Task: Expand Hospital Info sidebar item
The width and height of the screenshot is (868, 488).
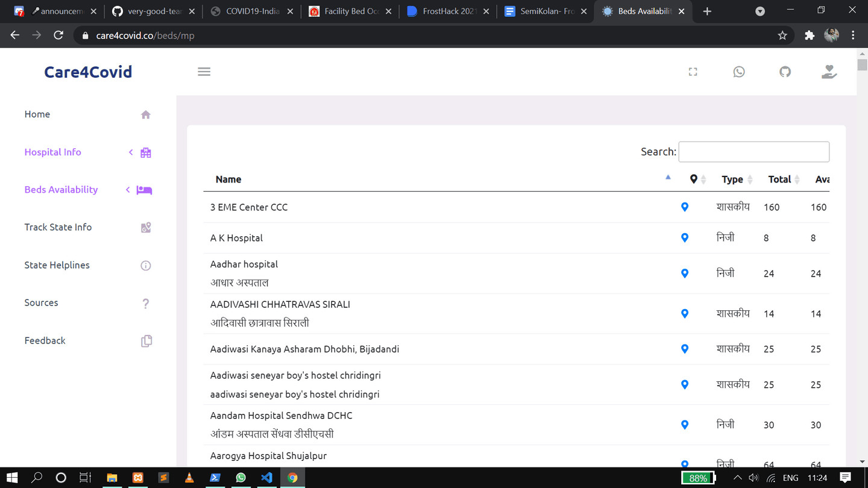Action: click(x=88, y=152)
